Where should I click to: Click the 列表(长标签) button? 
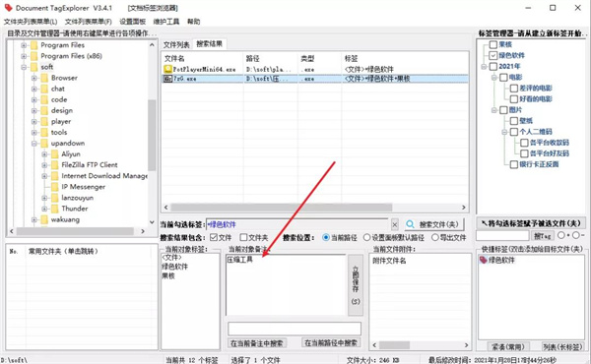point(562,346)
